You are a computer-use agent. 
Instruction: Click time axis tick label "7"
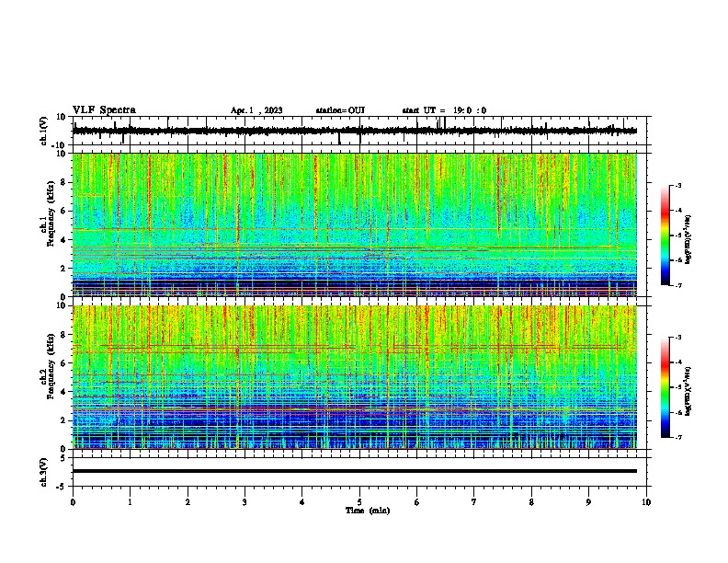pos(474,502)
